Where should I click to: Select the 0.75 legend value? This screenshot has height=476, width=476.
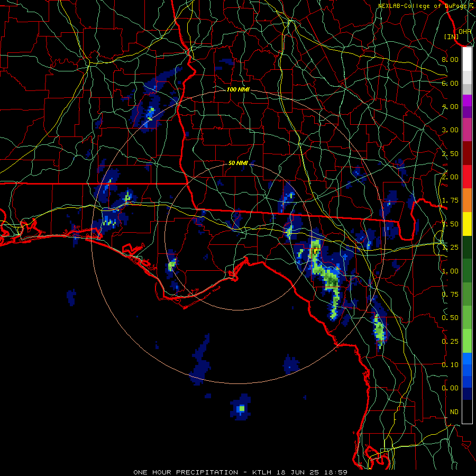(x=450, y=295)
